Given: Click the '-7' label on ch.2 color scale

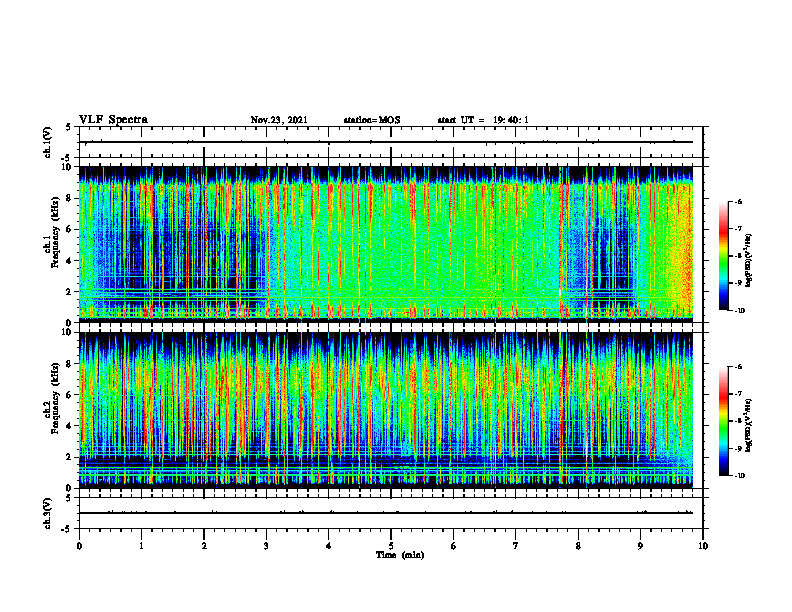Looking at the screenshot, I should 738,394.
